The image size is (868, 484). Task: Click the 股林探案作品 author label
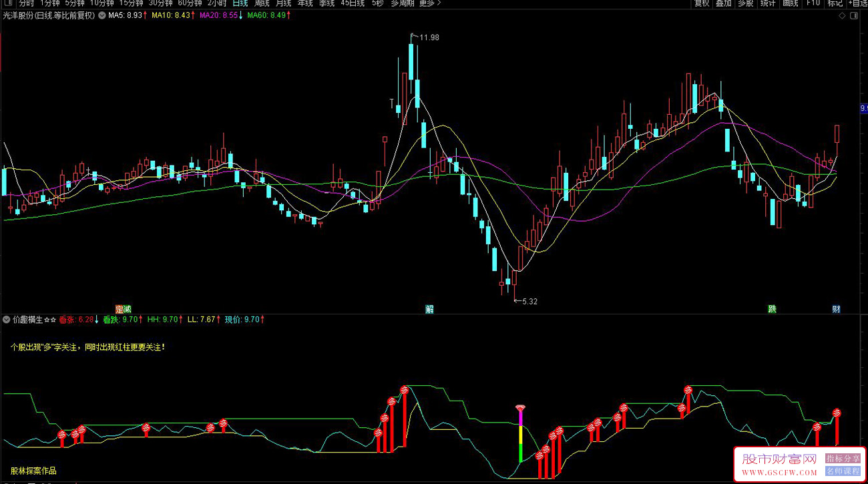[x=33, y=471]
